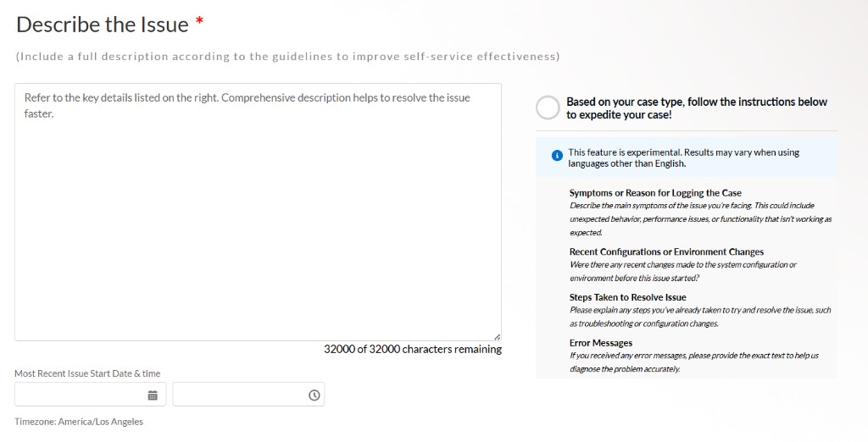
Task: Click the 'Describe the Issue' title
Action: click(103, 25)
